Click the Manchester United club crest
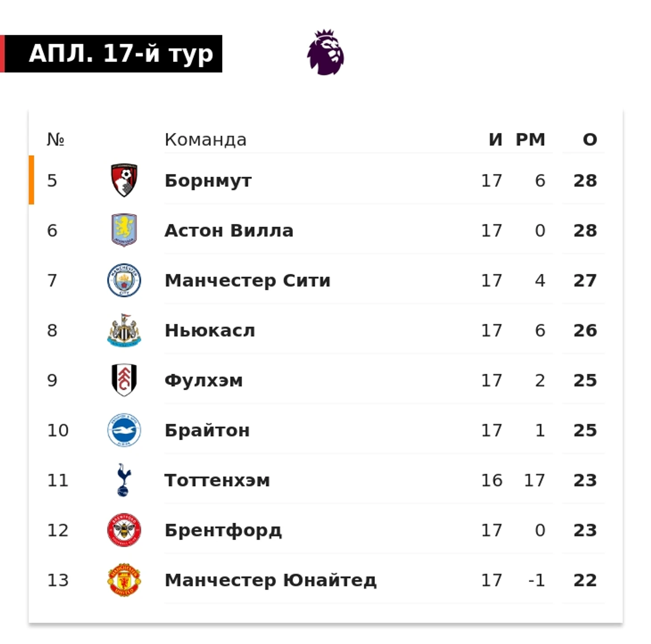 click(124, 580)
